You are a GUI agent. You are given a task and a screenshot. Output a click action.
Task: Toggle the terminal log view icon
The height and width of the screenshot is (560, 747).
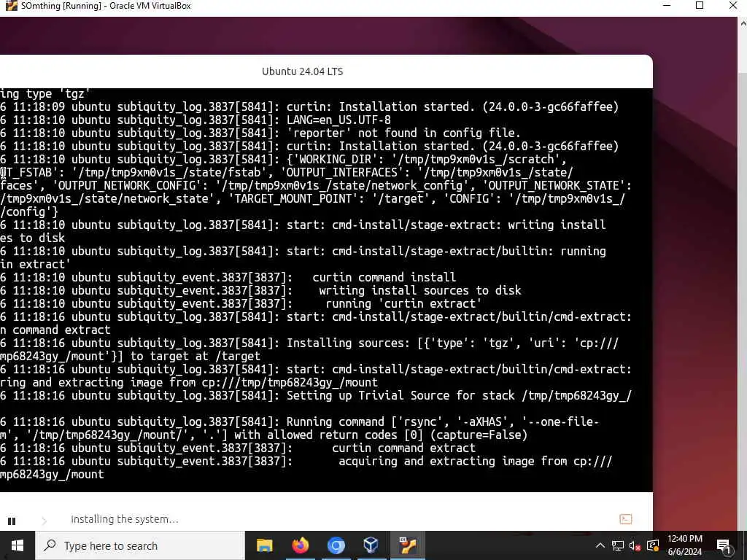point(625,519)
